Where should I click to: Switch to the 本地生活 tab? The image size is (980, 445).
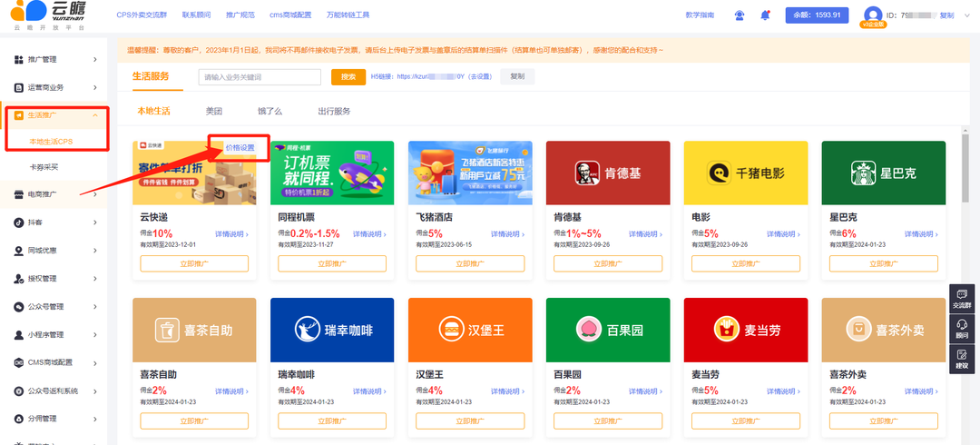(x=153, y=111)
